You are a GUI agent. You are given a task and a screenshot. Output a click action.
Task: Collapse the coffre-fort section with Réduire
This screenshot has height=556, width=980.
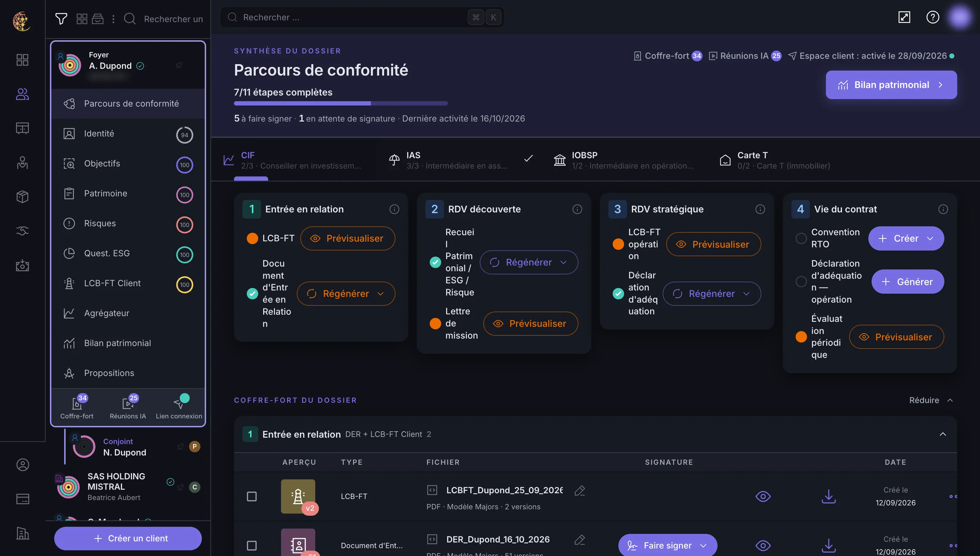pos(931,400)
